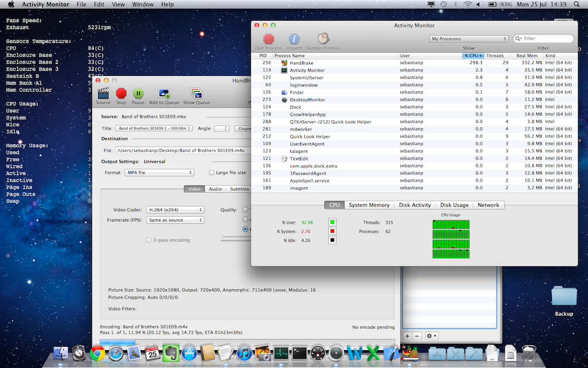Select the Subtitles tab in HandBrake
Screen dimensions: 588x368
pyautogui.click(x=239, y=189)
